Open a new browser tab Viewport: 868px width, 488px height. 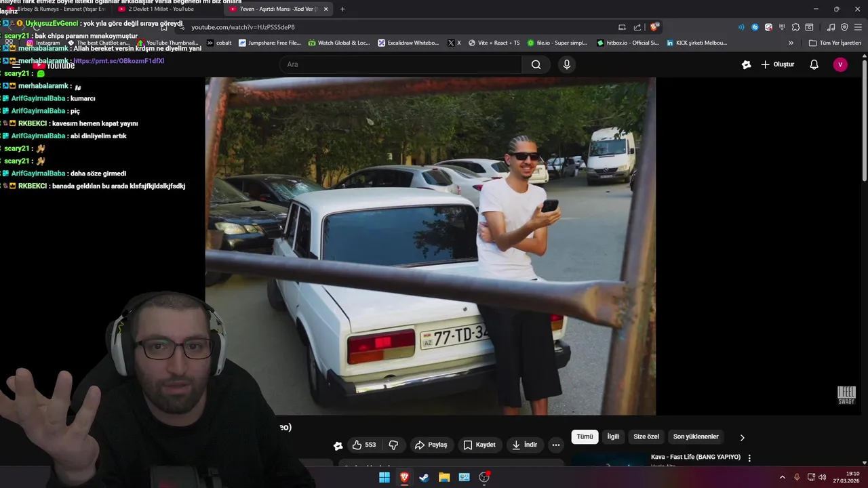(x=342, y=9)
